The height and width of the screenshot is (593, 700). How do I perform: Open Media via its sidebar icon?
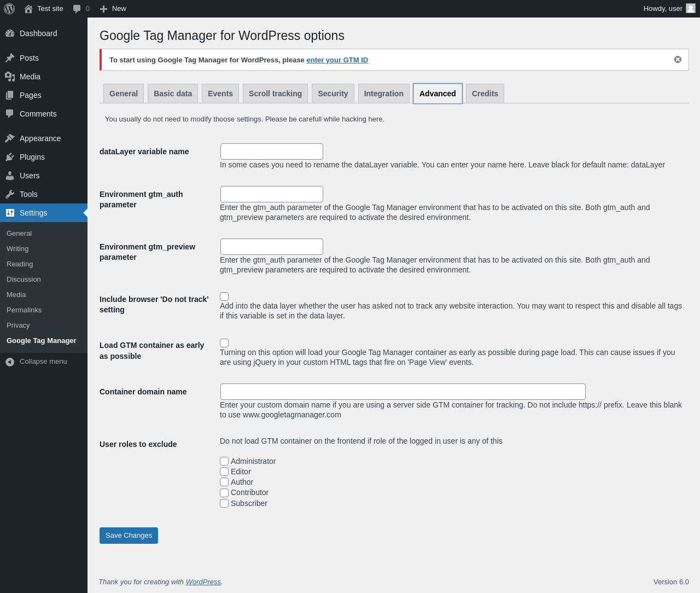10,77
